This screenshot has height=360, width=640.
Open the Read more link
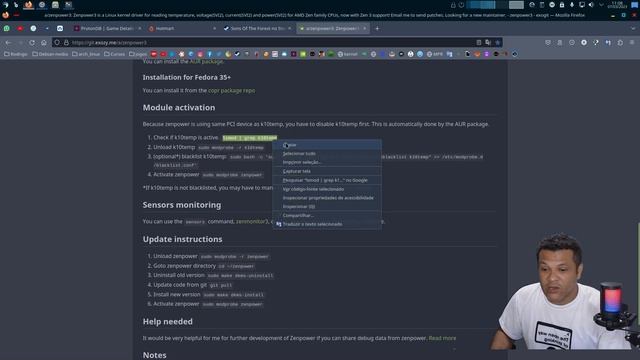[442, 338]
